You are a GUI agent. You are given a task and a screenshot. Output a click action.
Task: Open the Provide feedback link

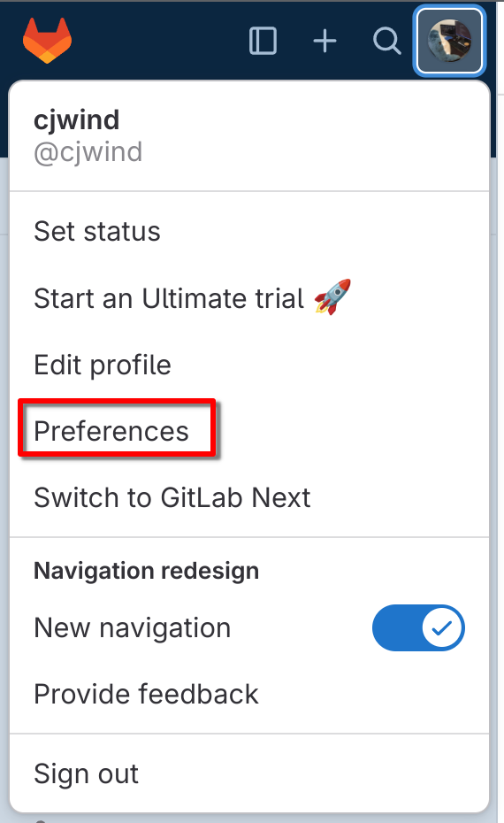249,694
